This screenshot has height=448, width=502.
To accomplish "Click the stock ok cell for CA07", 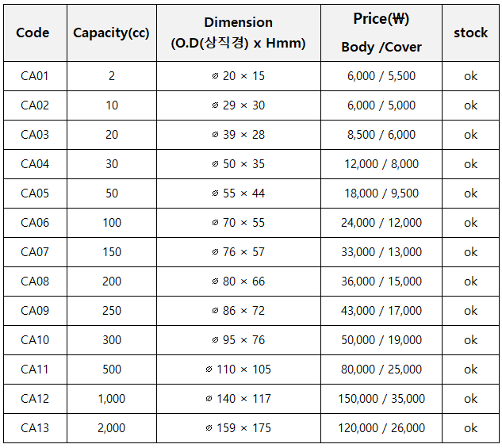I will (470, 252).
